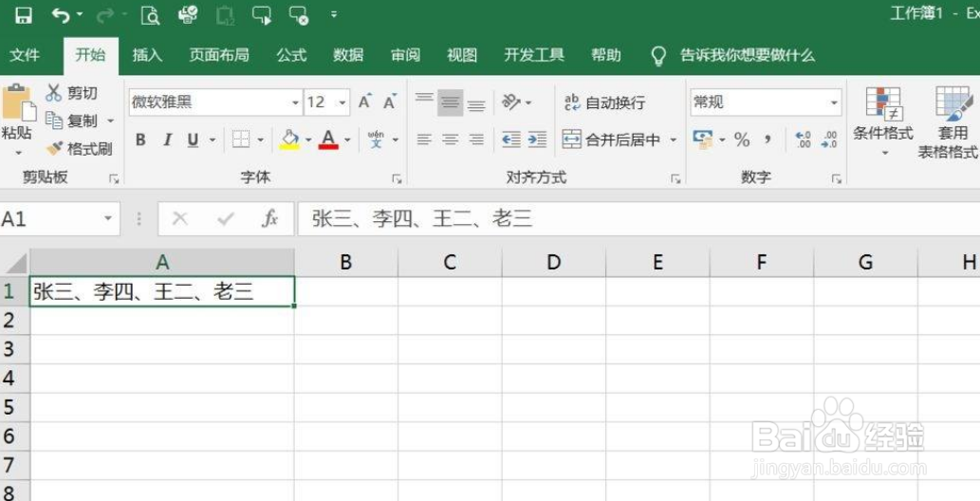Screen dimensions: 980x501
Task: Open the font color dropdown arrow
Action: [347, 140]
